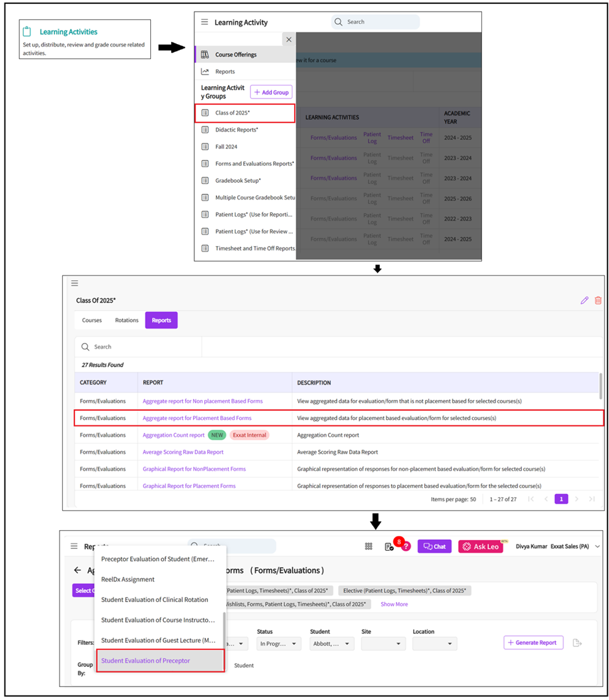This screenshot has width=609, height=700.
Task: Click the Add Group button
Action: (x=271, y=92)
